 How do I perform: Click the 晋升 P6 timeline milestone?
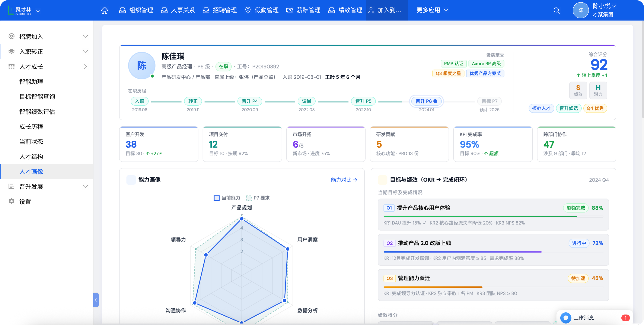click(426, 101)
